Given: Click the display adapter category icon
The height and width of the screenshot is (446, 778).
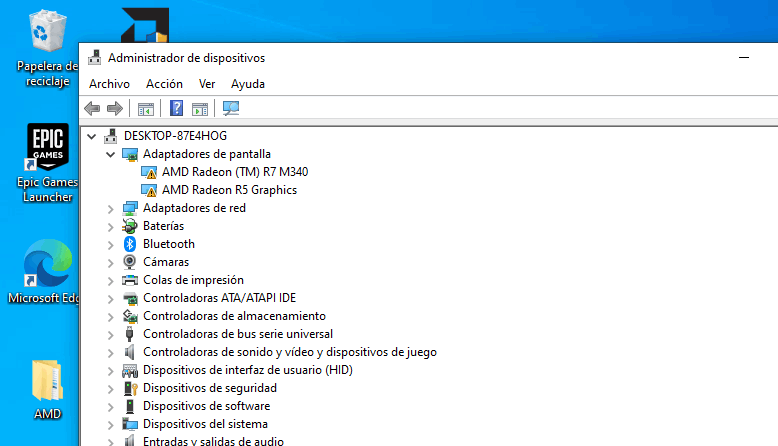Looking at the screenshot, I should (130, 154).
